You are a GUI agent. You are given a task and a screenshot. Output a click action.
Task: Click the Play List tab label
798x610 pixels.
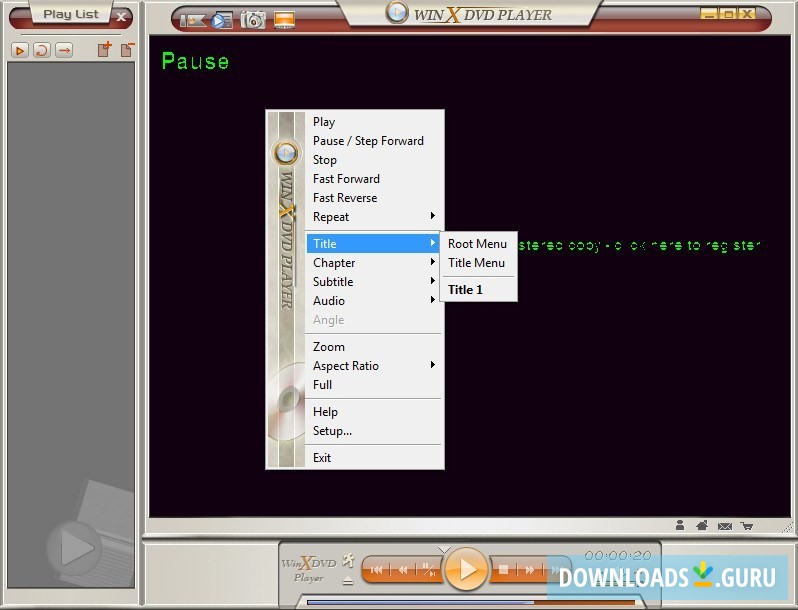[71, 14]
